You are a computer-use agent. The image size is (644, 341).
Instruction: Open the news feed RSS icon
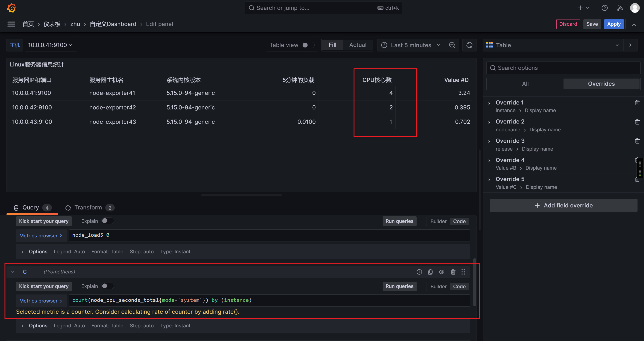click(620, 8)
